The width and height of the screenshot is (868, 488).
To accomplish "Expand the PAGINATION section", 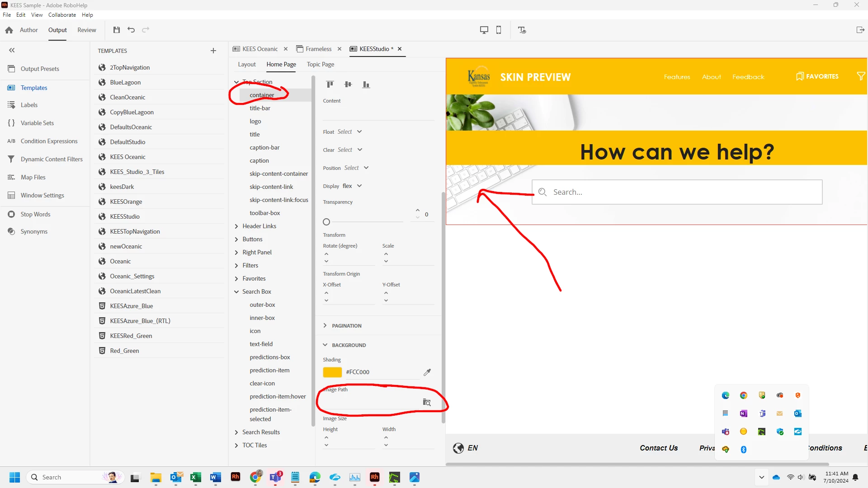I will [x=325, y=325].
